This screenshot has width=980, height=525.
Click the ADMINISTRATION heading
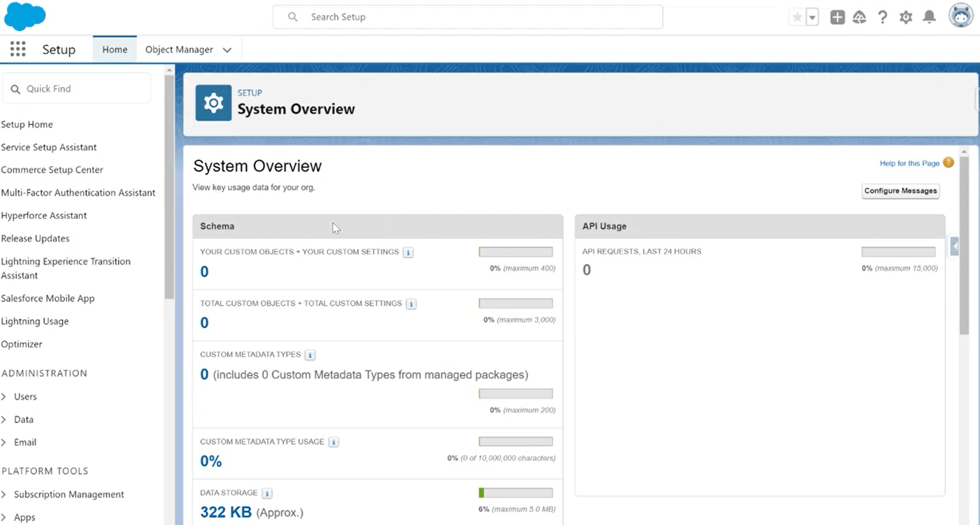[44, 373]
